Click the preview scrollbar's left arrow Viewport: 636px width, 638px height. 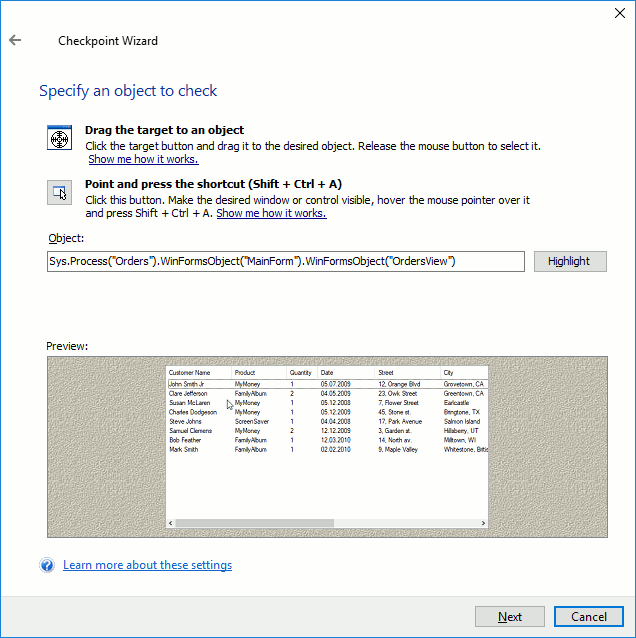coord(170,523)
